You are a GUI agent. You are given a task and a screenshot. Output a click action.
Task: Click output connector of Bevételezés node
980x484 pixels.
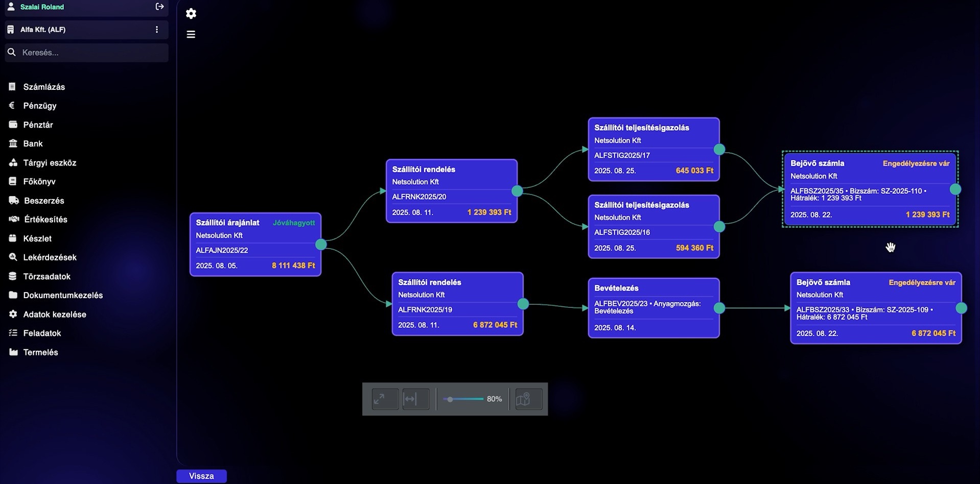pos(719,308)
